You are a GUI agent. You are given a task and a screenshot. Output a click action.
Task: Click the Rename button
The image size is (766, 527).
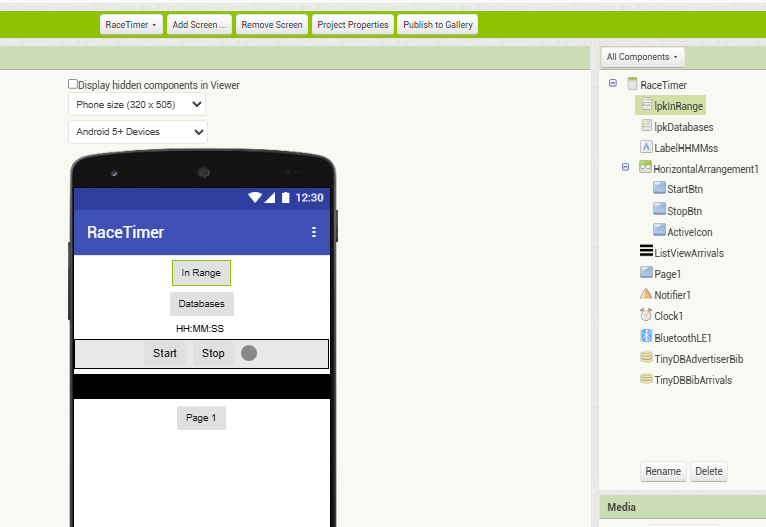click(x=663, y=471)
